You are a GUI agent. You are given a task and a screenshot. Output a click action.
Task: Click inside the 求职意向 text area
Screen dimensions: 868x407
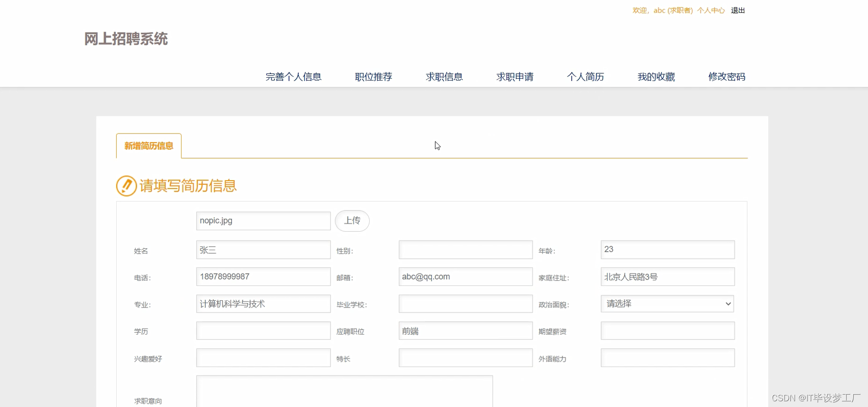tap(344, 392)
